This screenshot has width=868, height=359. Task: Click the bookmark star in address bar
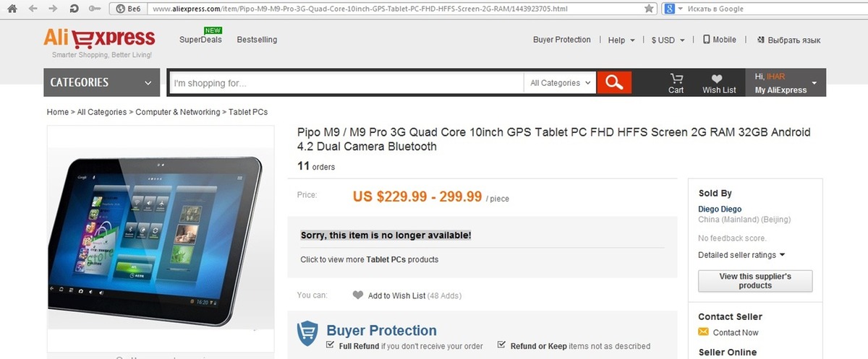[x=650, y=9]
